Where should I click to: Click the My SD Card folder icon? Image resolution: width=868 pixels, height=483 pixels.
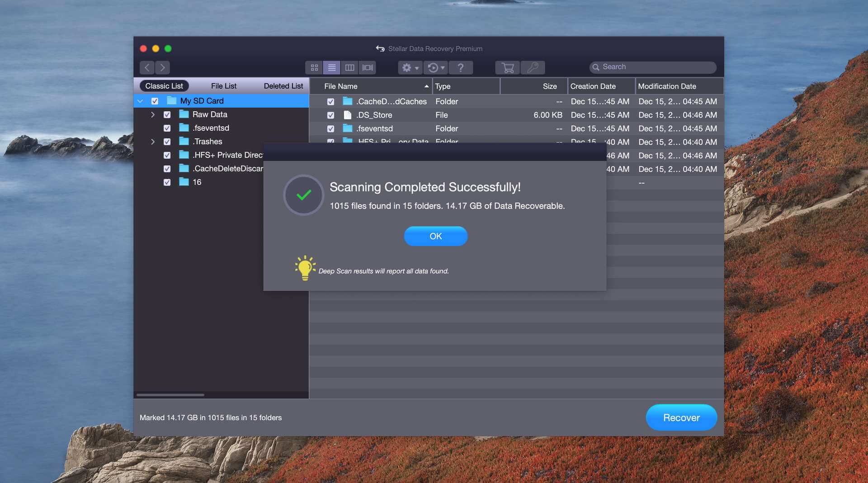pyautogui.click(x=171, y=100)
